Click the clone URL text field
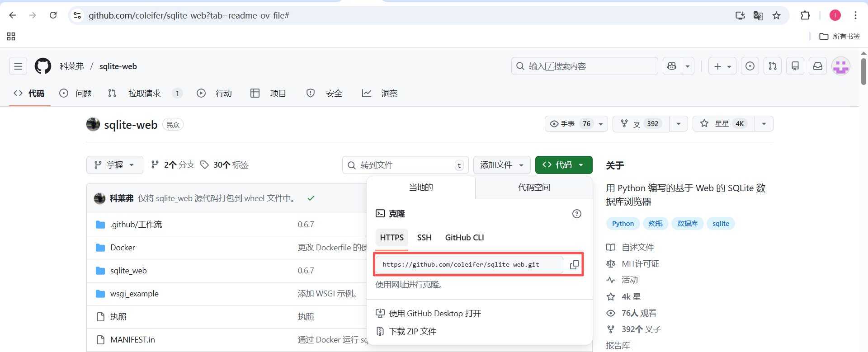This screenshot has width=868, height=352. coord(469,265)
